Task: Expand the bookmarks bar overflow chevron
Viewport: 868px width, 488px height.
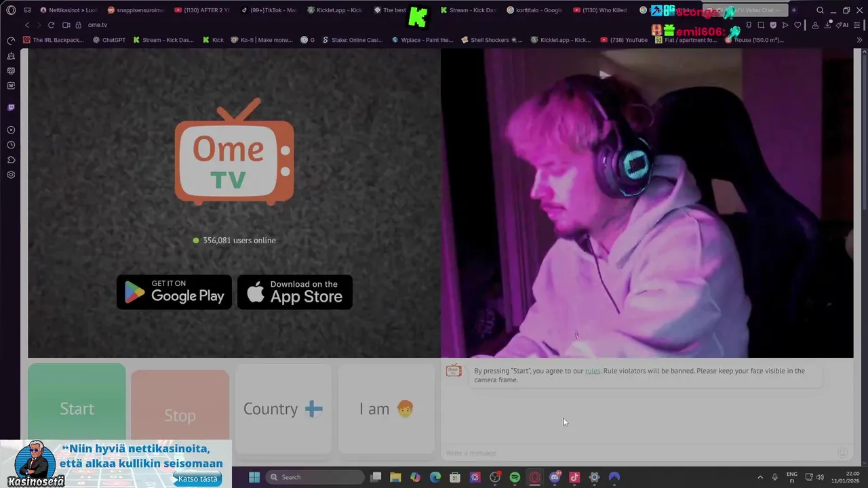Action: point(859,40)
